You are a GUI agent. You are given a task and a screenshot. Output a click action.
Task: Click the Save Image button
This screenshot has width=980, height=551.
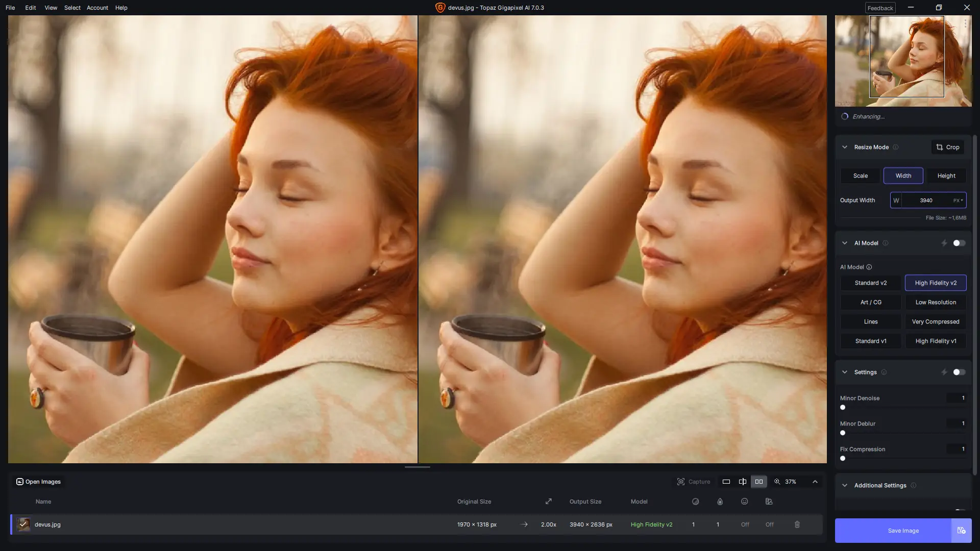902,531
